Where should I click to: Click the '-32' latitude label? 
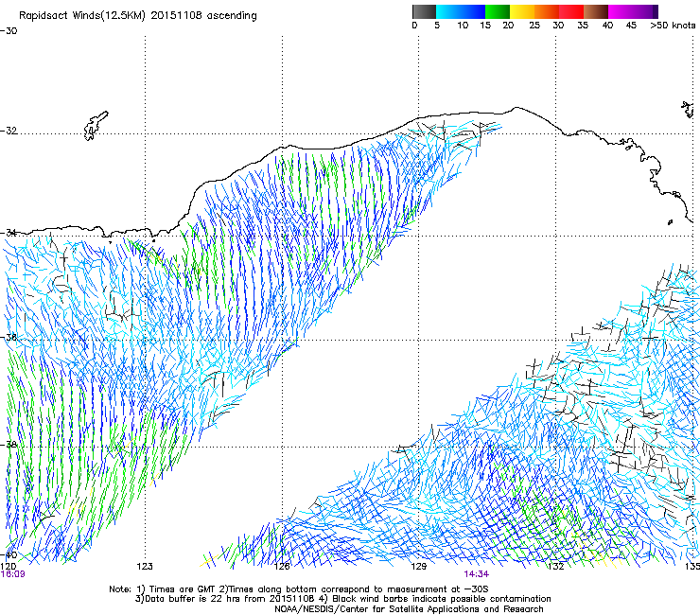9,131
